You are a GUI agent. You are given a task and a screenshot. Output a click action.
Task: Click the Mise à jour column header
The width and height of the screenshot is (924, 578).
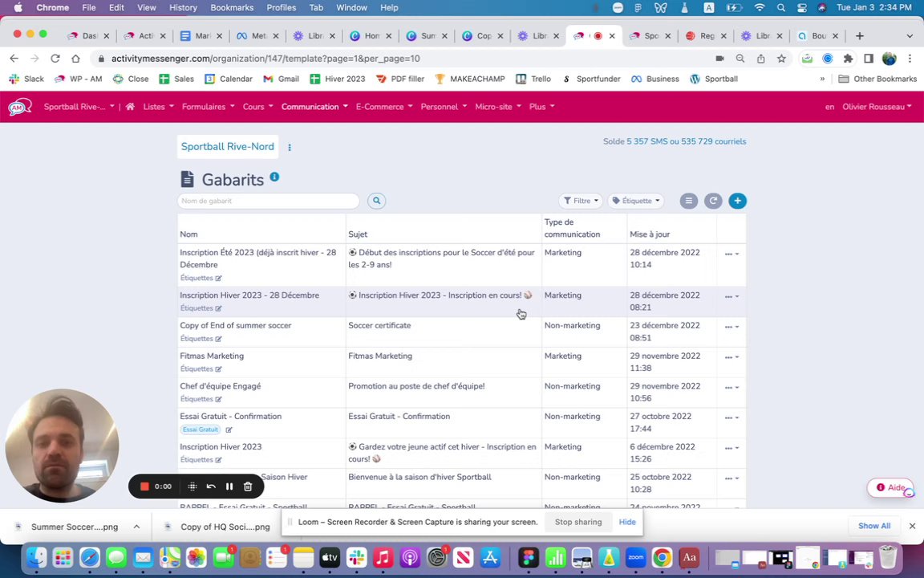coord(650,234)
